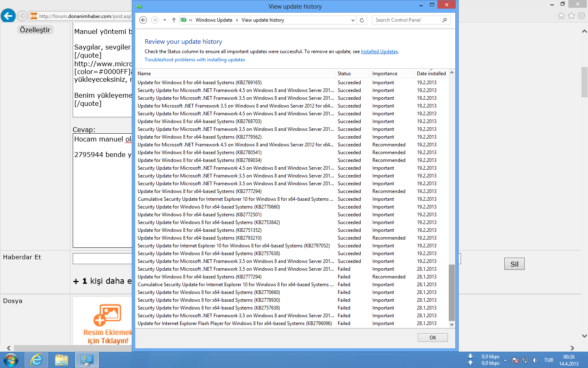Click the network speed download arrow icon
The height and width of the screenshot is (368, 588).
click(470, 356)
